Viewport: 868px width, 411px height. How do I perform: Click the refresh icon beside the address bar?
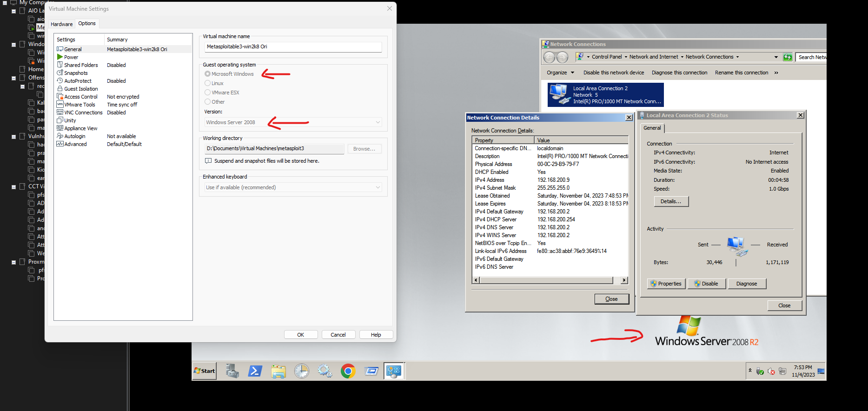(788, 57)
